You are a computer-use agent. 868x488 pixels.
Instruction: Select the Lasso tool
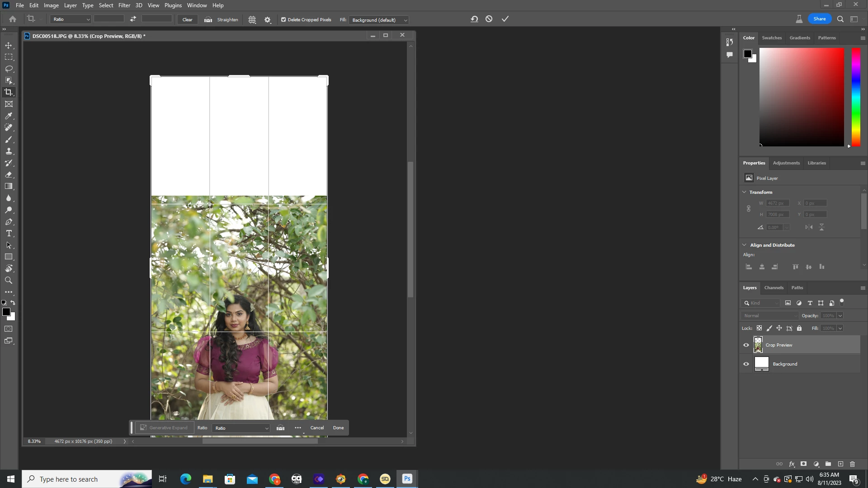click(x=9, y=69)
